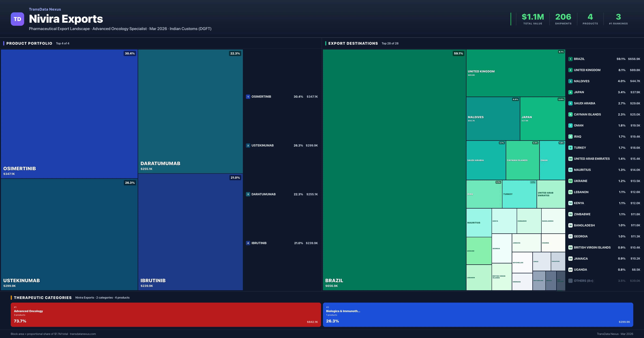Click rank 2 badge next to United Kingdom
The width and height of the screenshot is (644, 338).
coord(570,70)
